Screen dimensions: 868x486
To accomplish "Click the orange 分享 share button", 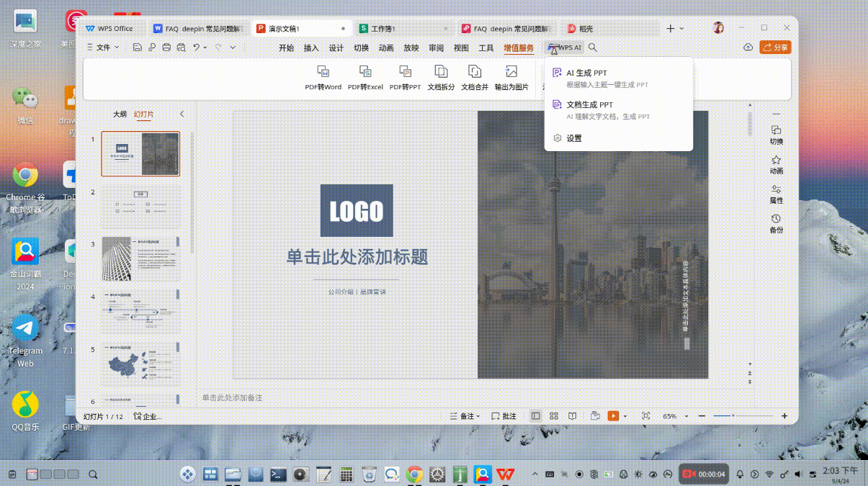I will [775, 48].
